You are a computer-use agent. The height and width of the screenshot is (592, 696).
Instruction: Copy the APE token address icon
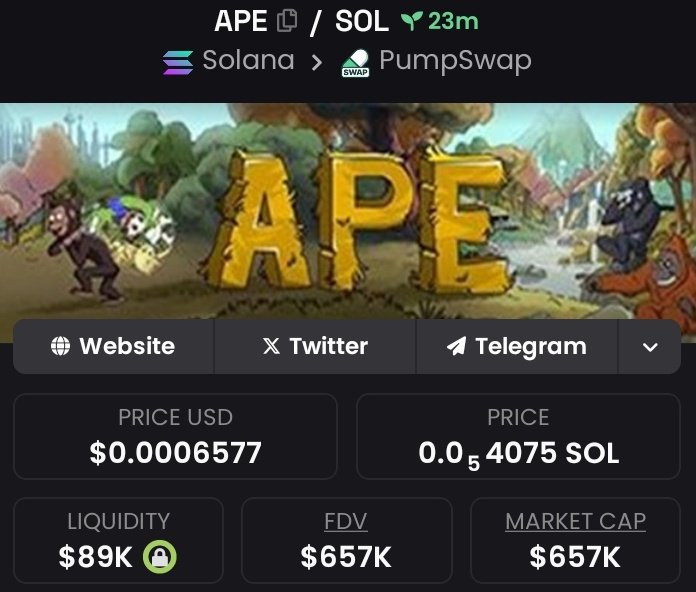coord(287,20)
